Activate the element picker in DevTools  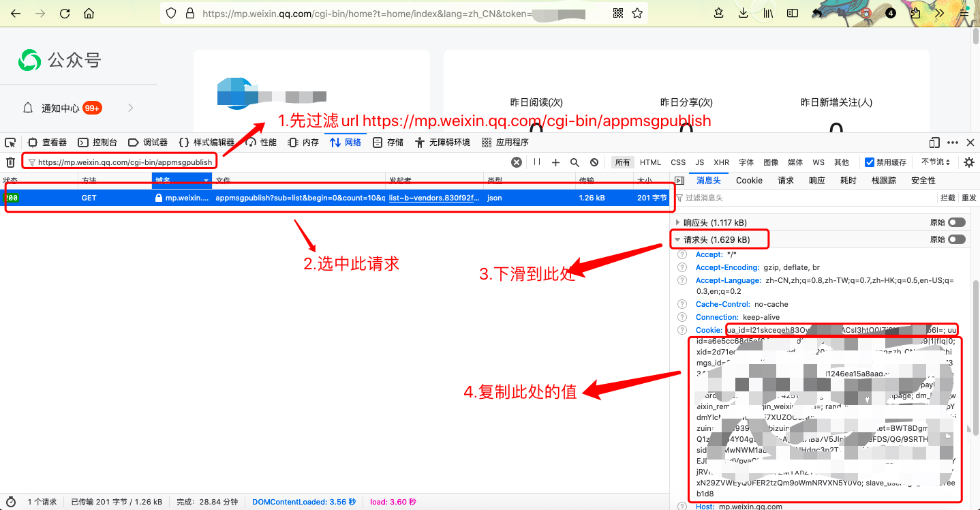tap(10, 142)
